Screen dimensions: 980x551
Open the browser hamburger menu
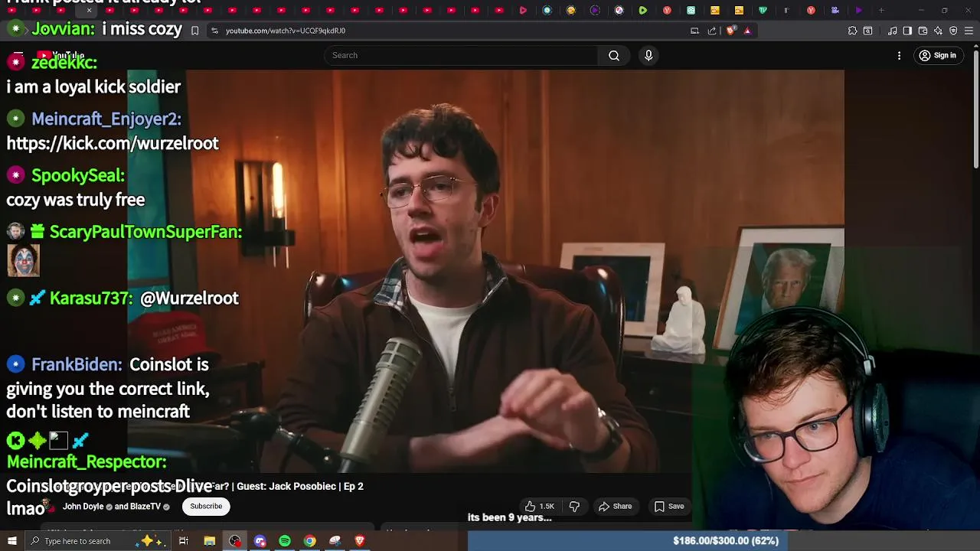click(969, 31)
